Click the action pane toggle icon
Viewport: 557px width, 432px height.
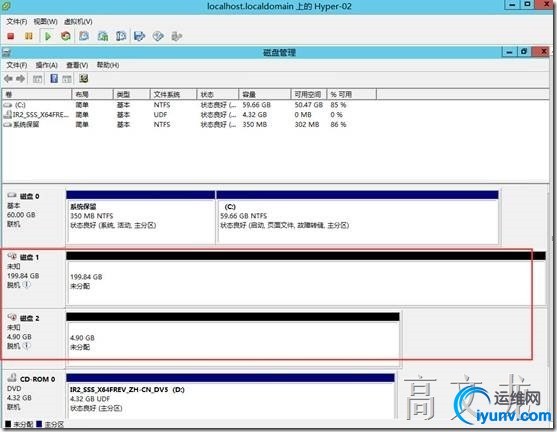point(67,79)
